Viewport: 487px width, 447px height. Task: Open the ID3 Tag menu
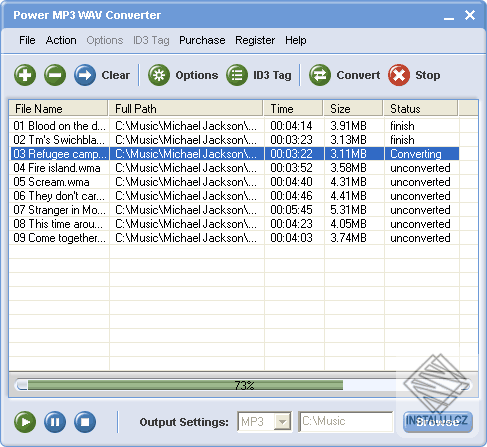point(151,40)
